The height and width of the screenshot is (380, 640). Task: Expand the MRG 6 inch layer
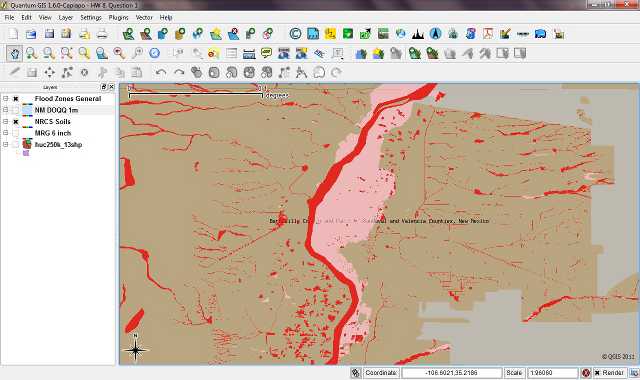pyautogui.click(x=6, y=133)
